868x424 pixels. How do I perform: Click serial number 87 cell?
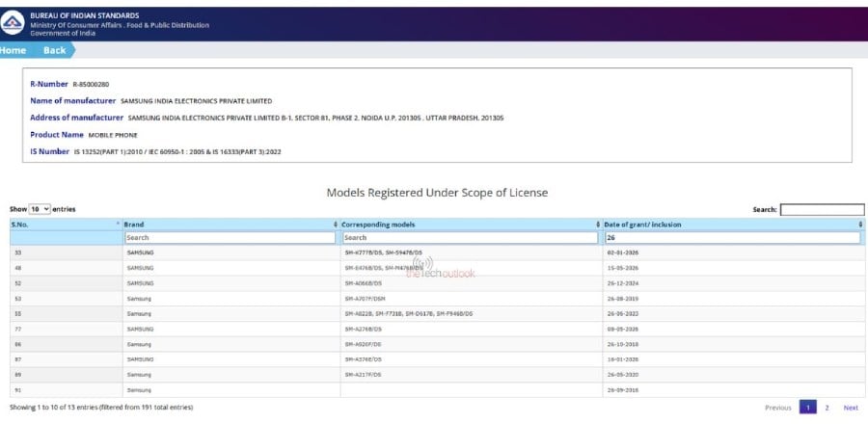coord(67,359)
